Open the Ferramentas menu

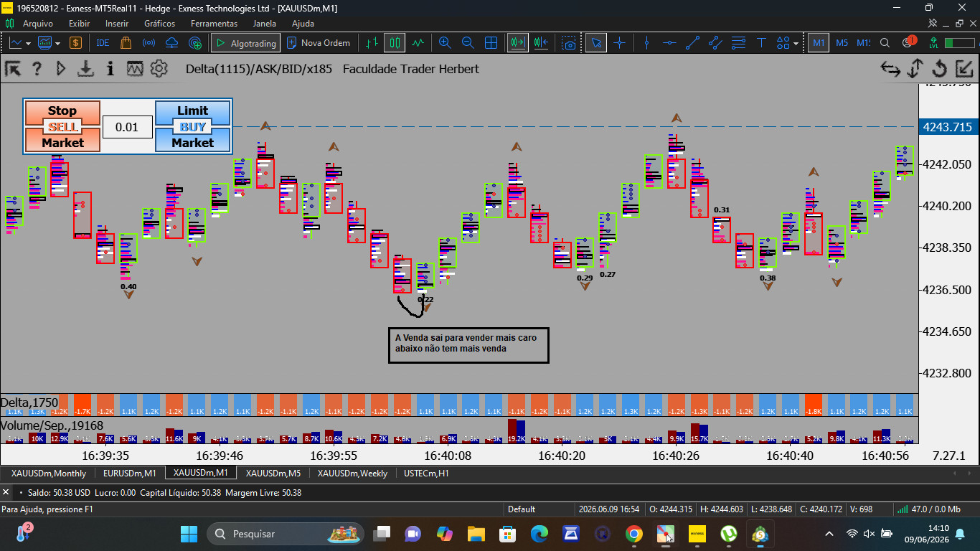214,24
